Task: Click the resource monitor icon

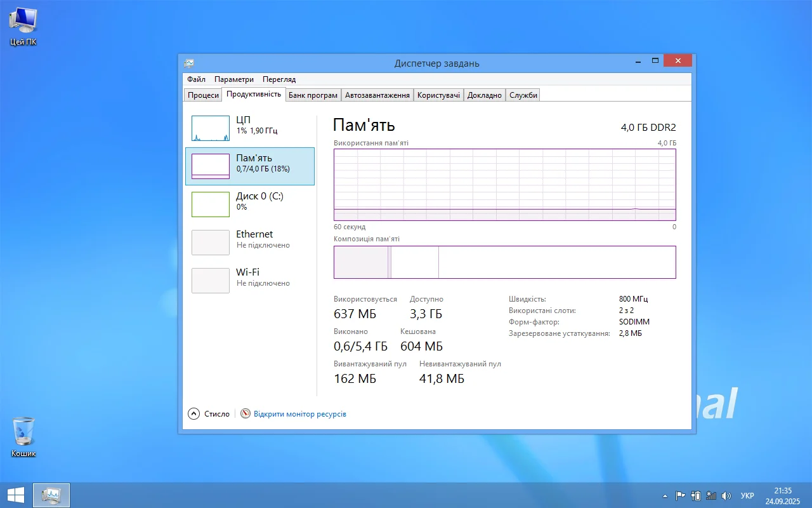Action: click(246, 414)
